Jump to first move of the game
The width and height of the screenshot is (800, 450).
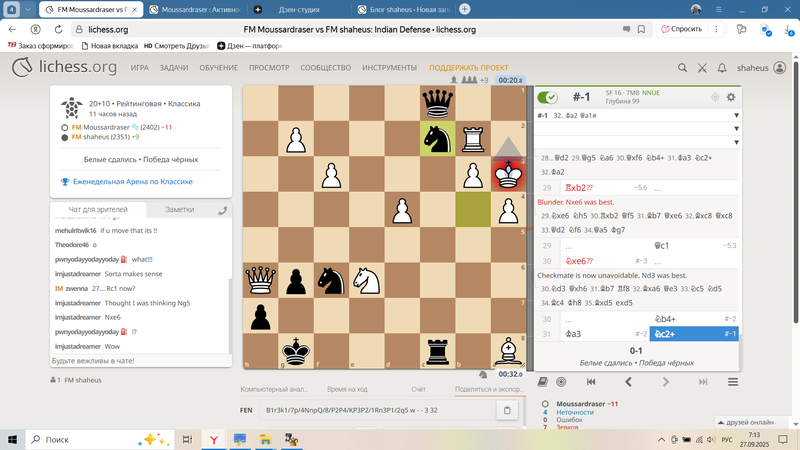591,382
